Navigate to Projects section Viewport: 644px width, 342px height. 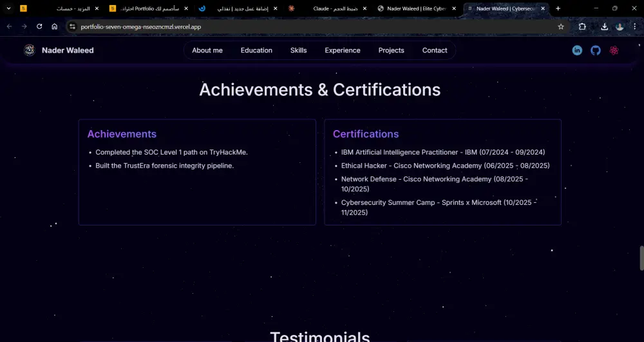click(x=392, y=50)
